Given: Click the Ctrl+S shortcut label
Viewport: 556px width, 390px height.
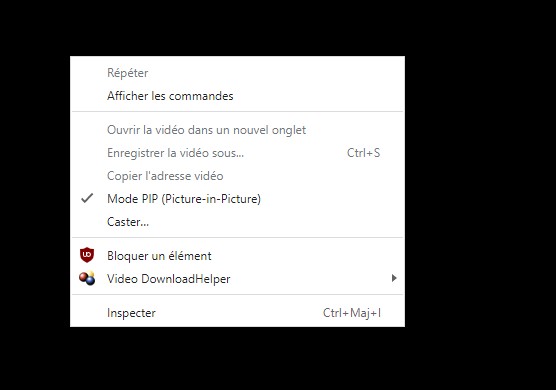Looking at the screenshot, I should click(363, 153).
